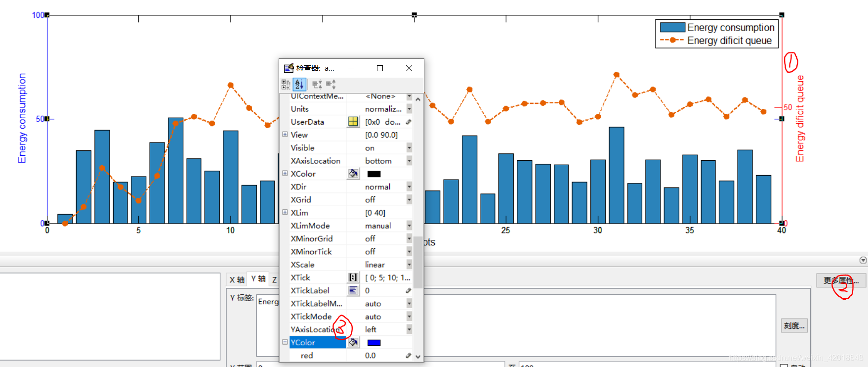The image size is (868, 367).
Task: Open the XTickMode dropdown arrow
Action: point(409,317)
